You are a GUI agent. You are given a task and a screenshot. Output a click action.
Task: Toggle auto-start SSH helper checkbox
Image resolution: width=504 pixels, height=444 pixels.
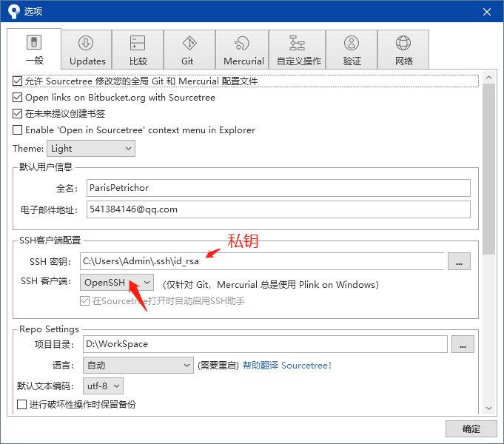pyautogui.click(x=84, y=301)
